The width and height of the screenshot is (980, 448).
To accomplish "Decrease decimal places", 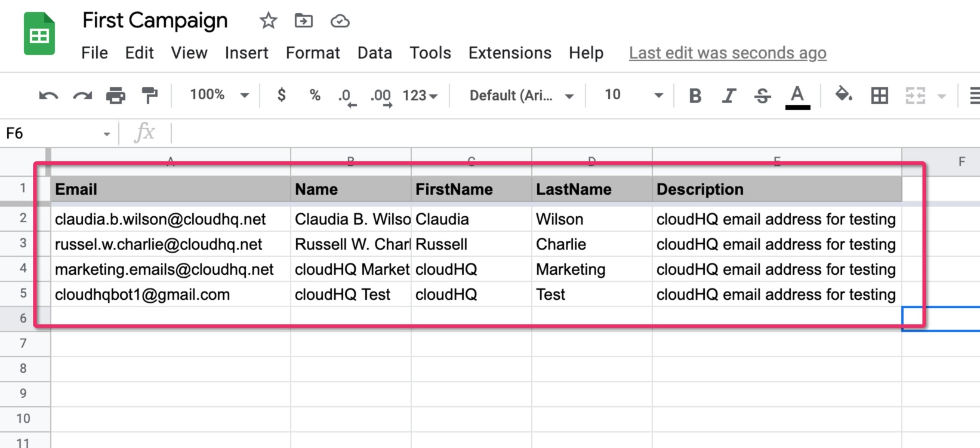I will pyautogui.click(x=346, y=97).
